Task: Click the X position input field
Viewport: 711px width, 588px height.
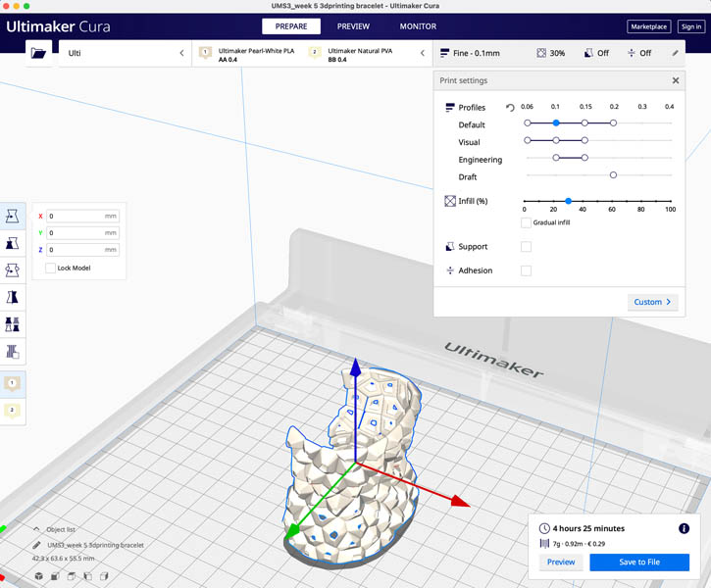Action: click(83, 216)
